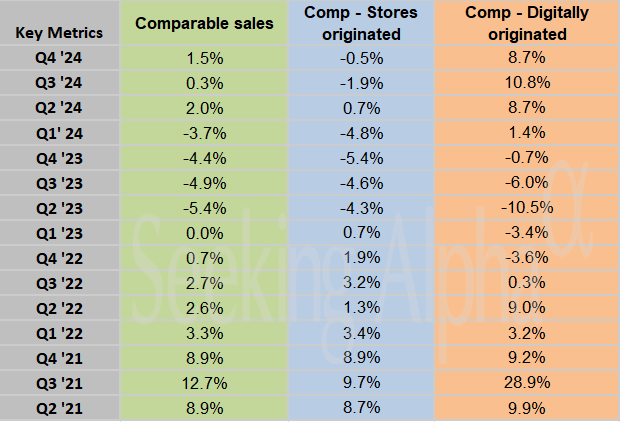Select the Comp - Digitally originated header
The image size is (620, 422).
click(527, 24)
